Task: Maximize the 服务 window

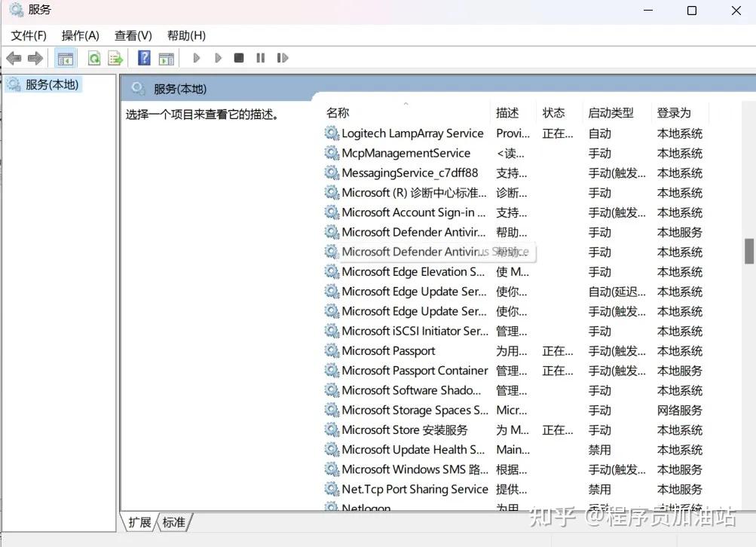Action: pyautogui.click(x=692, y=11)
